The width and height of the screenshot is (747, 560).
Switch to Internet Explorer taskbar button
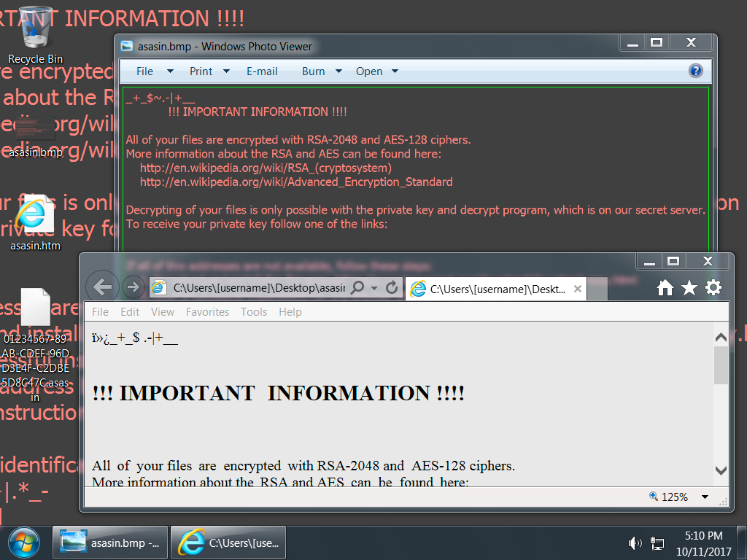[x=228, y=542]
